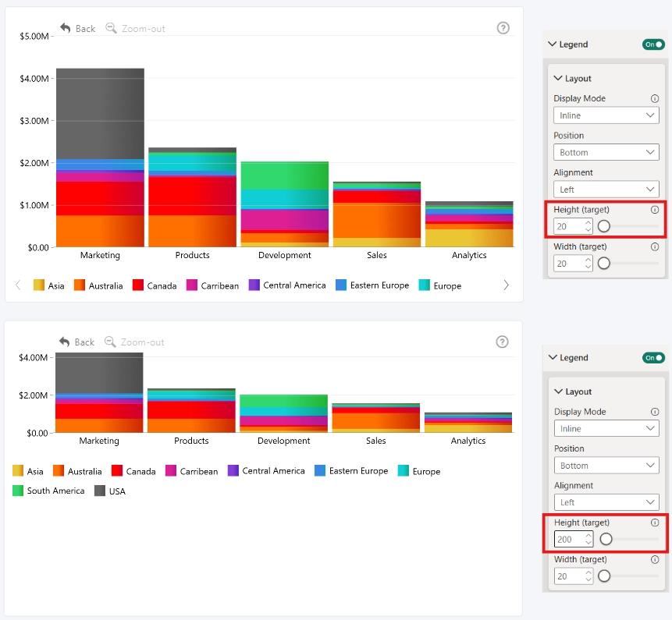Click the Height (target) info icon in the lower panel

tap(655, 523)
